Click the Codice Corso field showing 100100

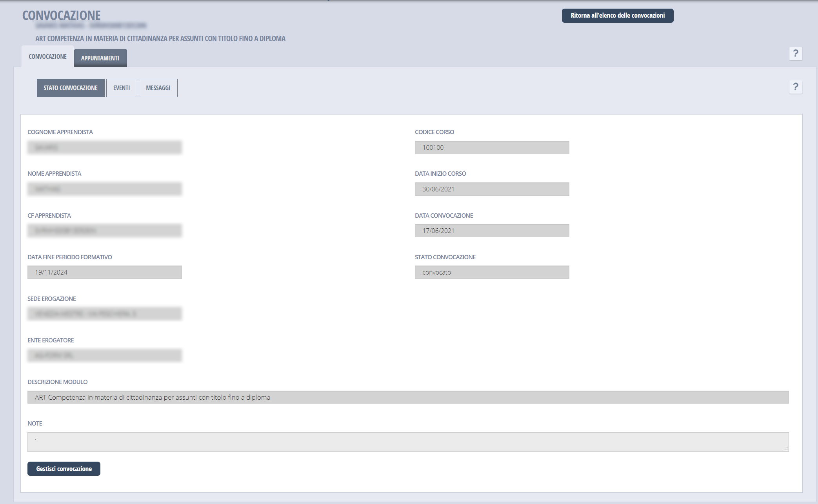tap(492, 147)
